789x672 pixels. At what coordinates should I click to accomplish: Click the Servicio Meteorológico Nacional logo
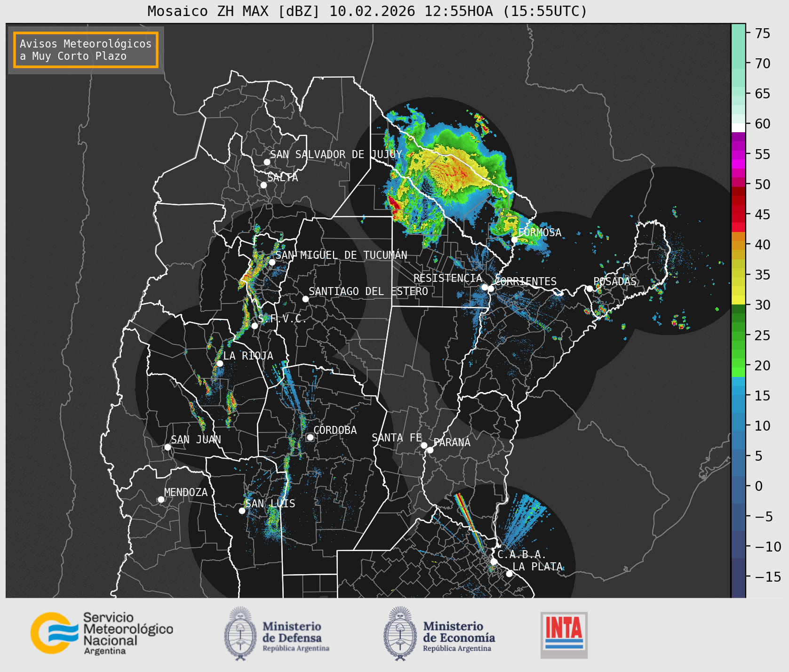point(102,633)
